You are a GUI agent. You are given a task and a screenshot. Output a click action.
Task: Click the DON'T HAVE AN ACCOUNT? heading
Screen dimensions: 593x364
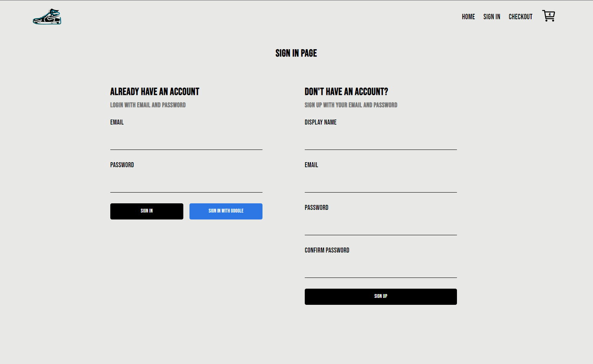[x=346, y=91]
